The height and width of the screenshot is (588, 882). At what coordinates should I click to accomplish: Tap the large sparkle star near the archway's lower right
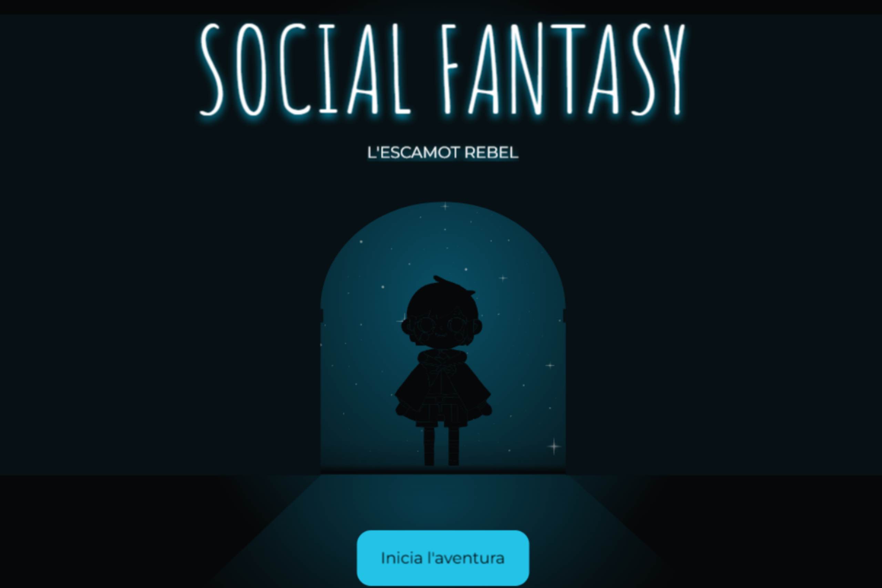[554, 446]
